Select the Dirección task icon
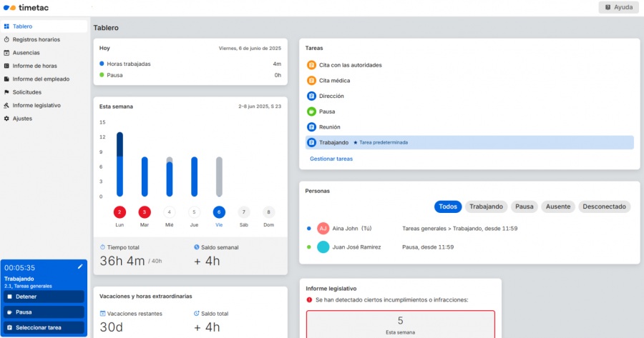The height and width of the screenshot is (338, 644). 312,96
